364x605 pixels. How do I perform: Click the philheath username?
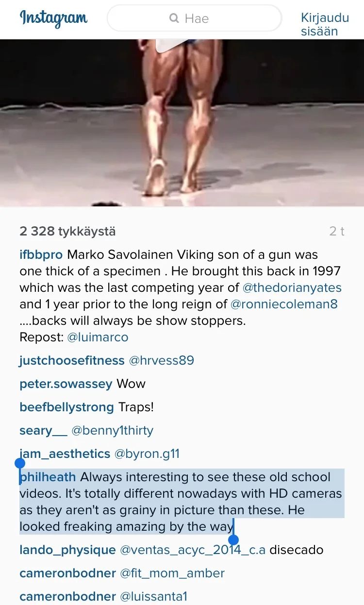[x=48, y=477]
